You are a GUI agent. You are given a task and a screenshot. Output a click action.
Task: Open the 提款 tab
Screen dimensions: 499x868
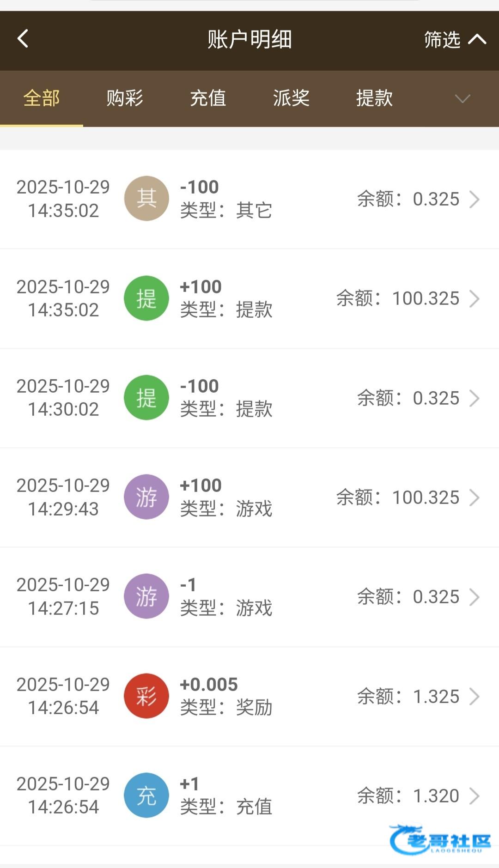point(374,98)
